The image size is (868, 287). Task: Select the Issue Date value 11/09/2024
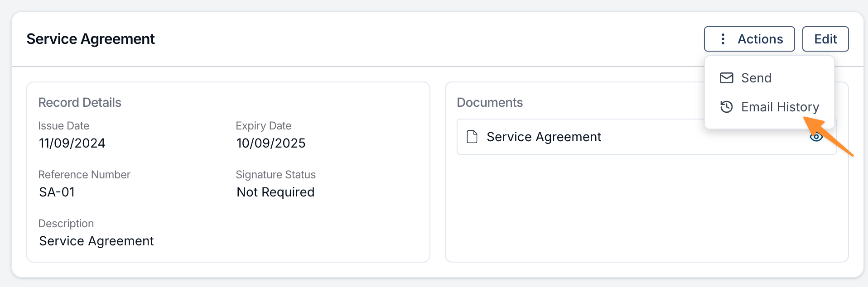click(72, 143)
